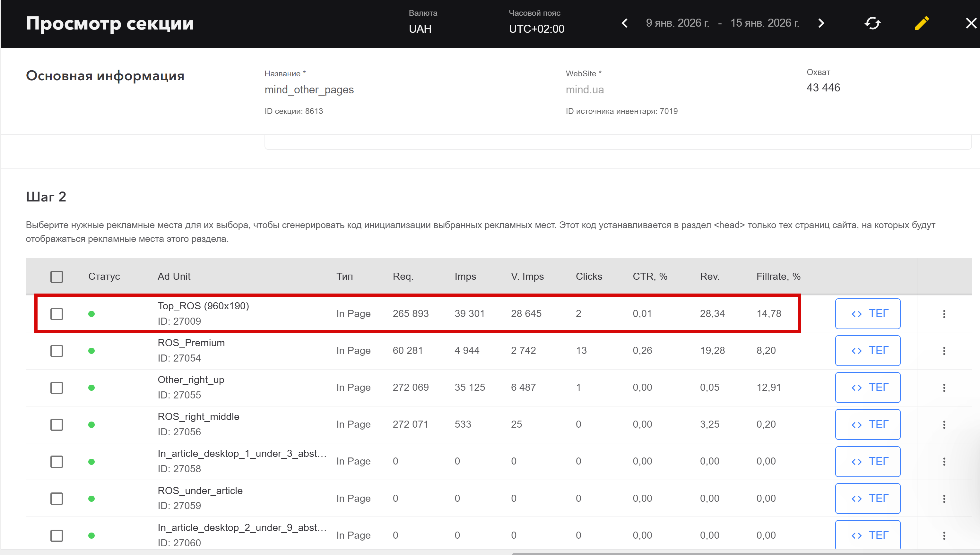This screenshot has height=555, width=980.
Task: Open three-dot menu for ROS_under_article row
Action: coord(944,499)
